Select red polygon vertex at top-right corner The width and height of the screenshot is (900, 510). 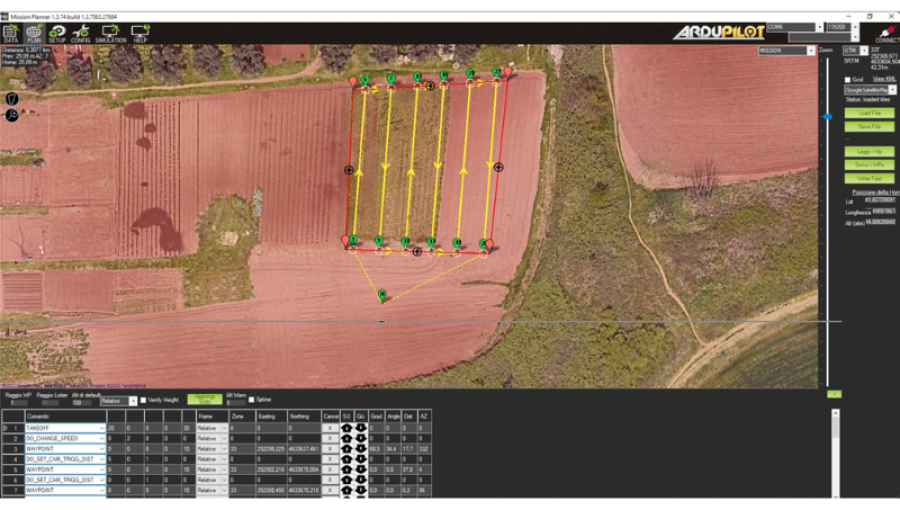[508, 72]
